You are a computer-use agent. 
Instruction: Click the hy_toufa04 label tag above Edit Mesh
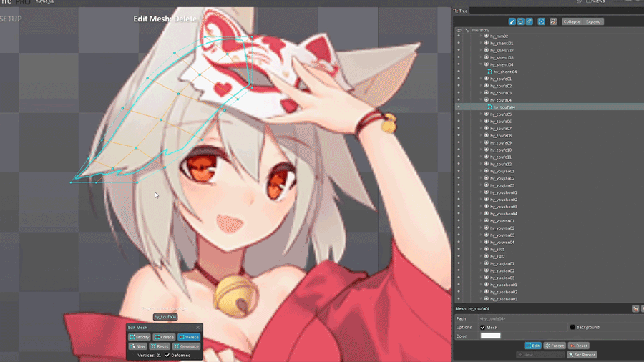click(165, 317)
